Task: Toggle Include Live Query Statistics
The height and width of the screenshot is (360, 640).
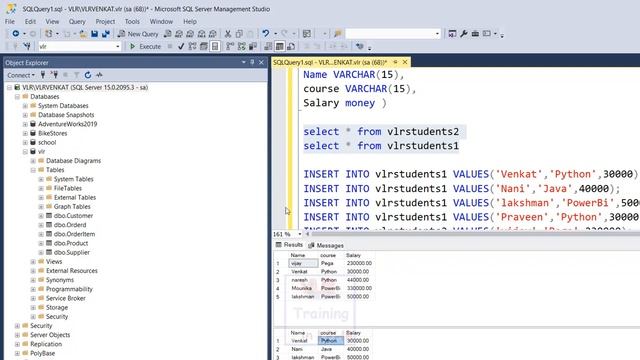Action: (x=242, y=47)
